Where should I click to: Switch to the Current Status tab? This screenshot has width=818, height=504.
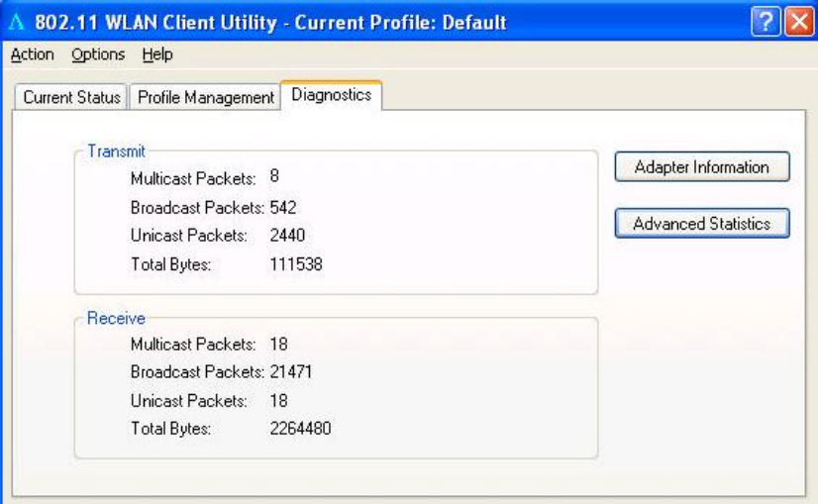click(x=71, y=97)
